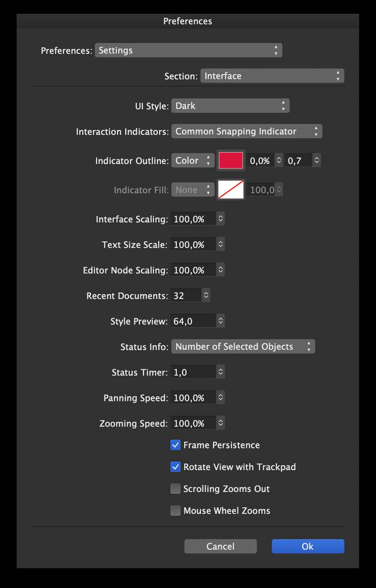
Task: Open the UI Style dropdown
Action: pyautogui.click(x=231, y=106)
